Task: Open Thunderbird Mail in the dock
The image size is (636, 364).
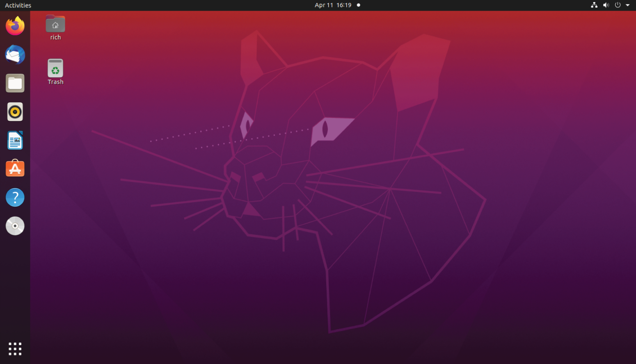Action: point(15,55)
